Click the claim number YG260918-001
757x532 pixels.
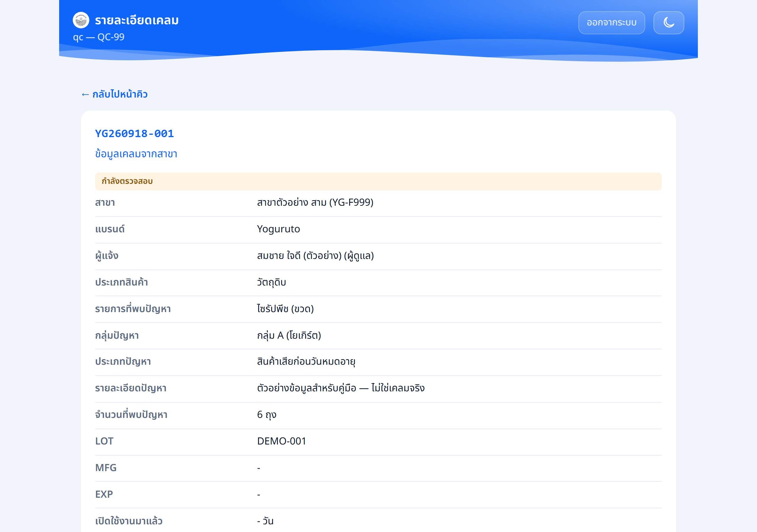tap(134, 134)
